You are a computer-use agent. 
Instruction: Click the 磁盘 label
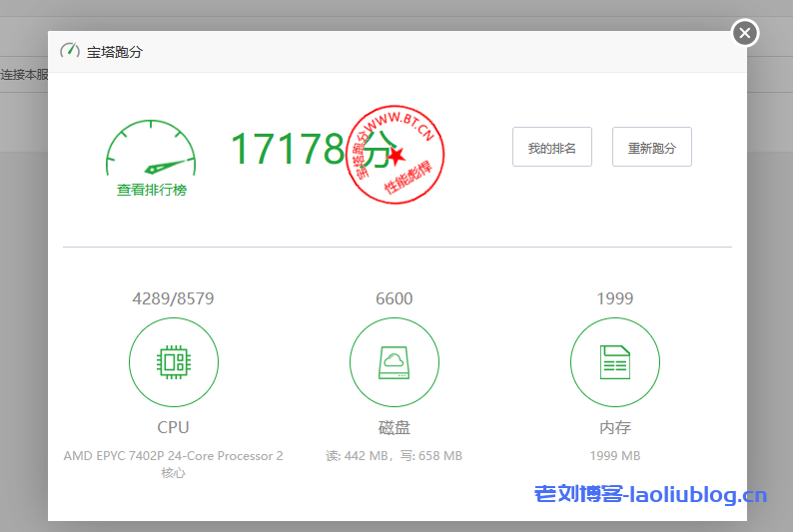pos(394,428)
